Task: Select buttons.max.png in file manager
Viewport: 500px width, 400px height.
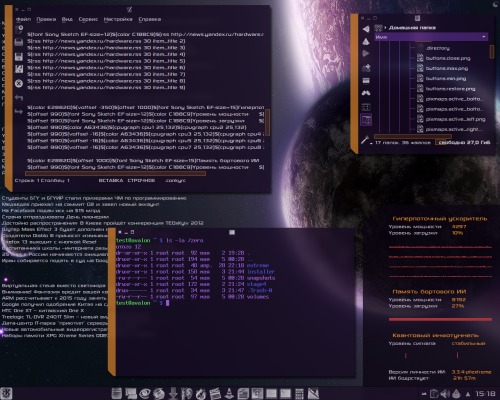Action: (442, 68)
